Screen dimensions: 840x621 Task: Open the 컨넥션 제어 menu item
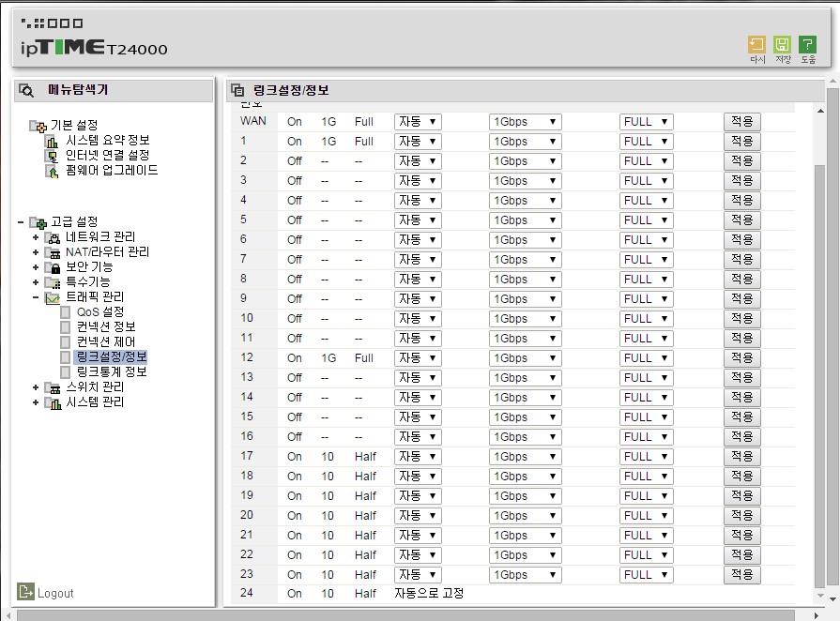click(106, 341)
